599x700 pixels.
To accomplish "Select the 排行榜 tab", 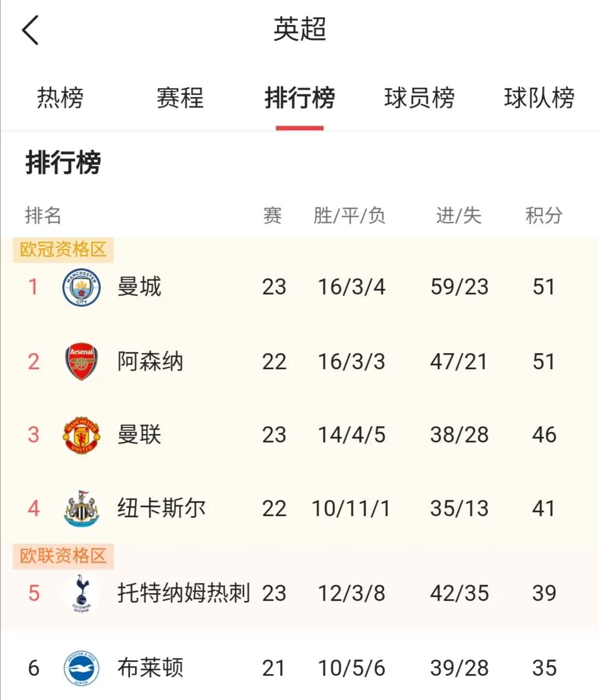I will [299, 99].
